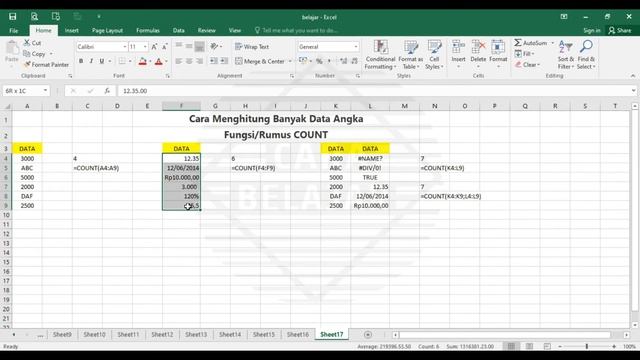Click AutoSum
The width and height of the screenshot is (640, 360).
click(531, 43)
